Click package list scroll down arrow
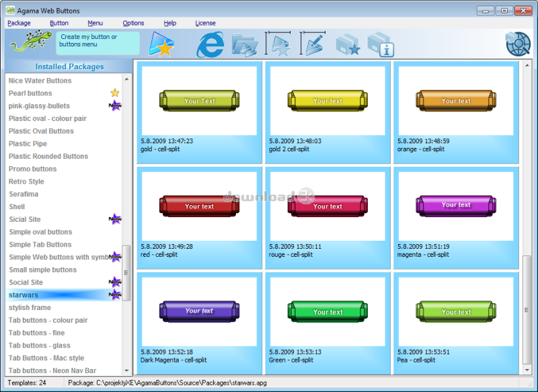This screenshot has width=538, height=392. click(x=126, y=370)
